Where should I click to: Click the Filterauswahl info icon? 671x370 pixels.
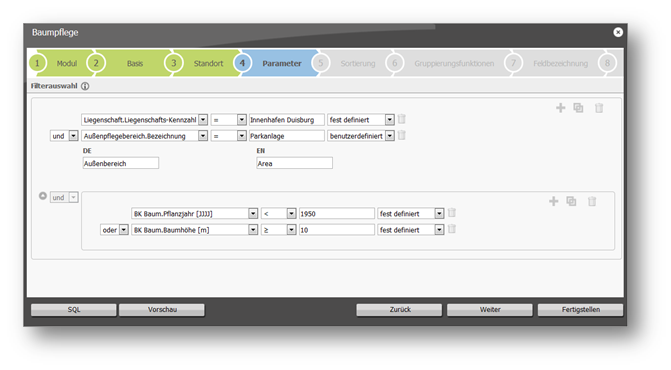85,86
